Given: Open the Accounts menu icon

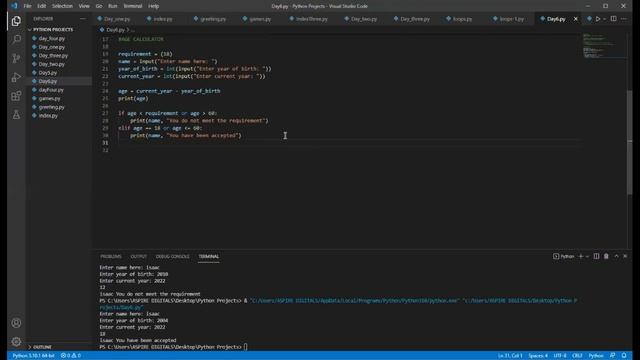Looking at the screenshot, I should [16, 323].
